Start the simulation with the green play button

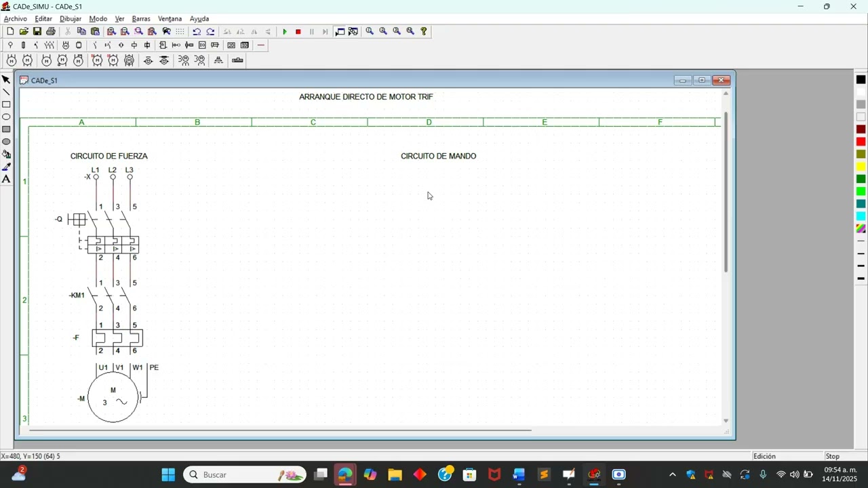[285, 31]
